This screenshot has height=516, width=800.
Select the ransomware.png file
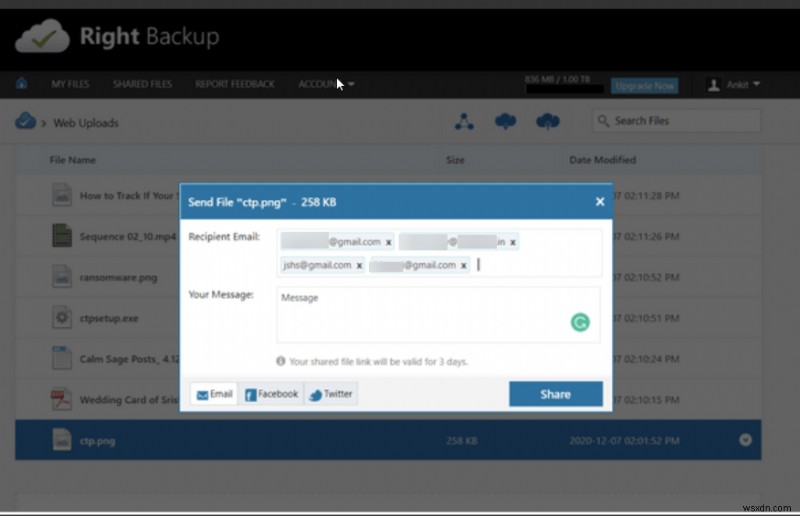tap(118, 278)
